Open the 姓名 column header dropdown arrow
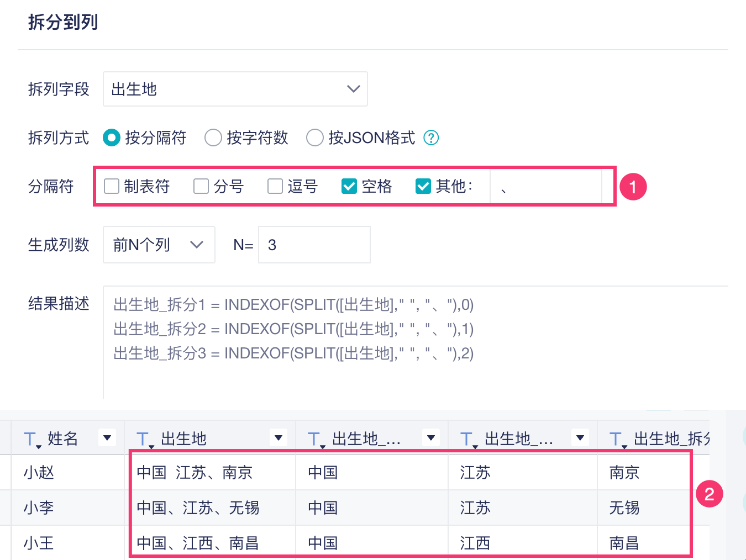Image resolution: width=746 pixels, height=560 pixels. point(107,438)
